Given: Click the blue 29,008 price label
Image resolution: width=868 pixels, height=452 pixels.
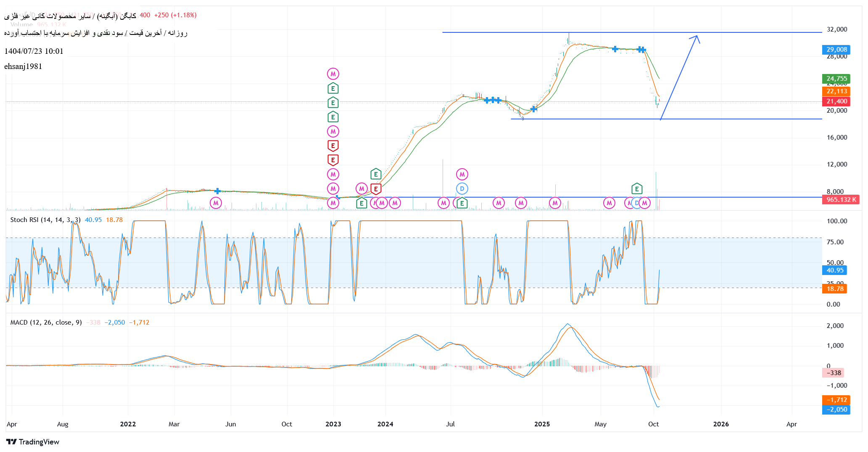Looking at the screenshot, I should click(x=836, y=50).
